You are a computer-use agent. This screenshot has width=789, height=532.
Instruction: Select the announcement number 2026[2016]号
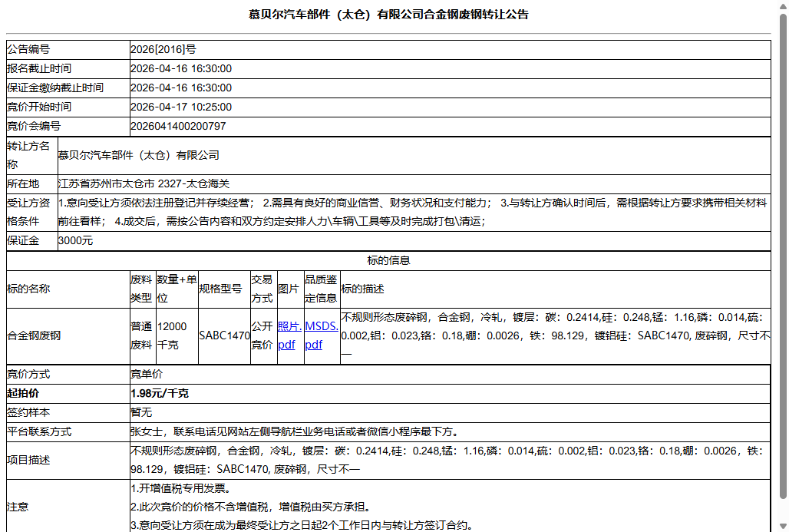coord(163,49)
